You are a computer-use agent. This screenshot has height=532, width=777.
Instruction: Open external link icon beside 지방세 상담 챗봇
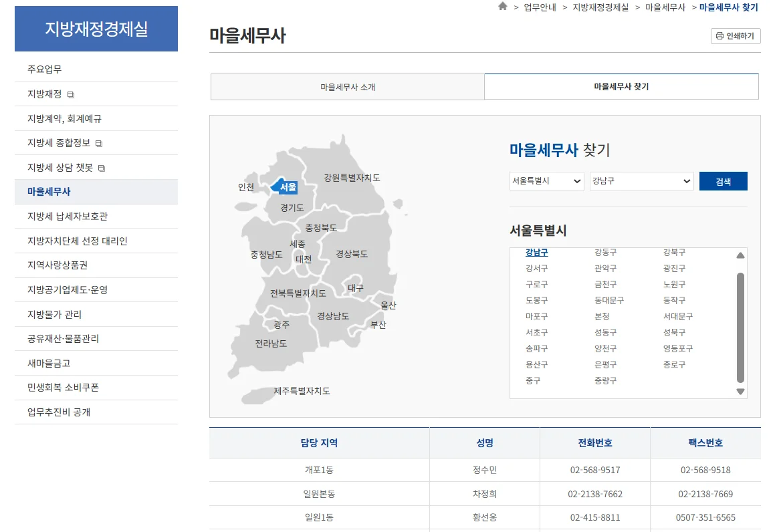point(102,168)
